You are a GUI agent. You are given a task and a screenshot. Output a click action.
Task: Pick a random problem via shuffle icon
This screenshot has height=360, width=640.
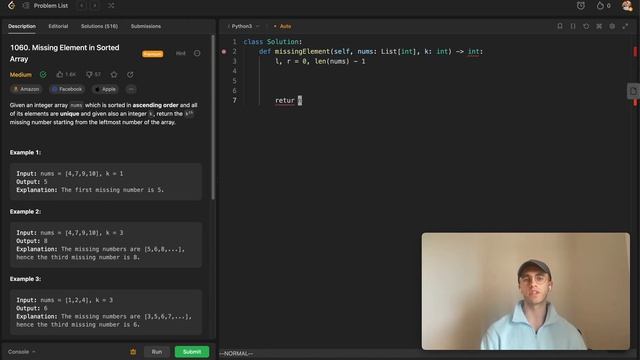point(111,6)
